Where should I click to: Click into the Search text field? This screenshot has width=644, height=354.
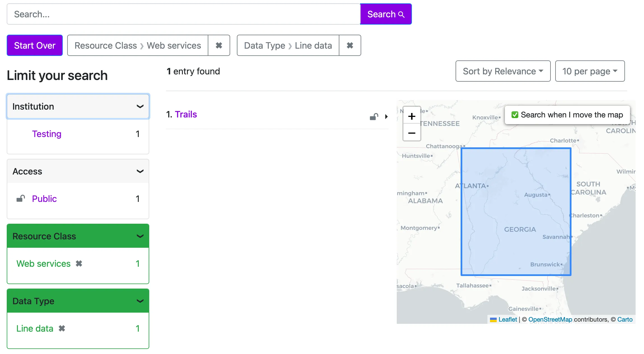(183, 14)
